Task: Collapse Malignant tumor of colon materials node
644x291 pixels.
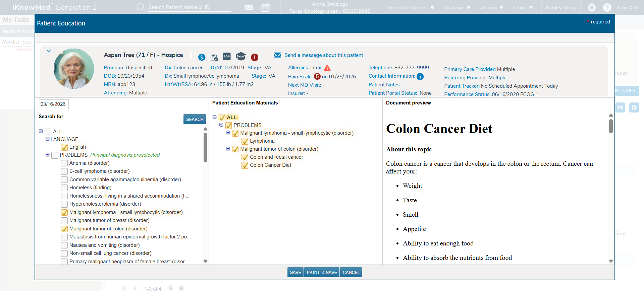Action: [x=228, y=149]
